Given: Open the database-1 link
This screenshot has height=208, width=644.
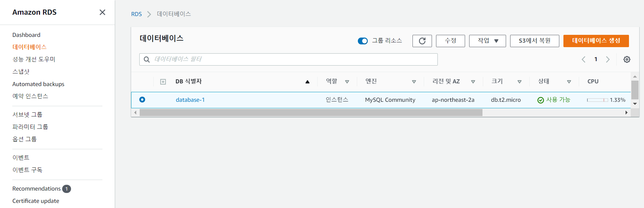Looking at the screenshot, I should click(x=190, y=100).
